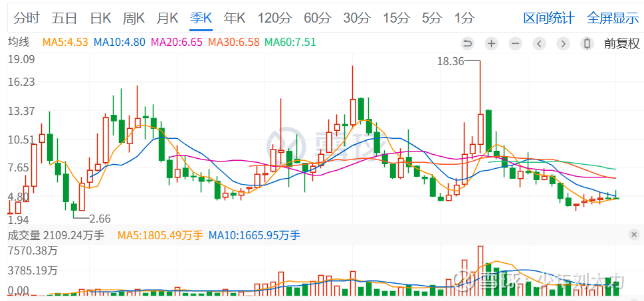Viewport: 644px width, 301px height.
Task: Move chart left with the chevron icon
Action: [x=539, y=43]
